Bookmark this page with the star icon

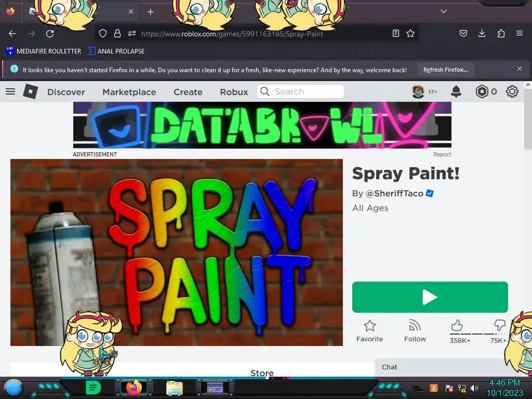click(410, 33)
